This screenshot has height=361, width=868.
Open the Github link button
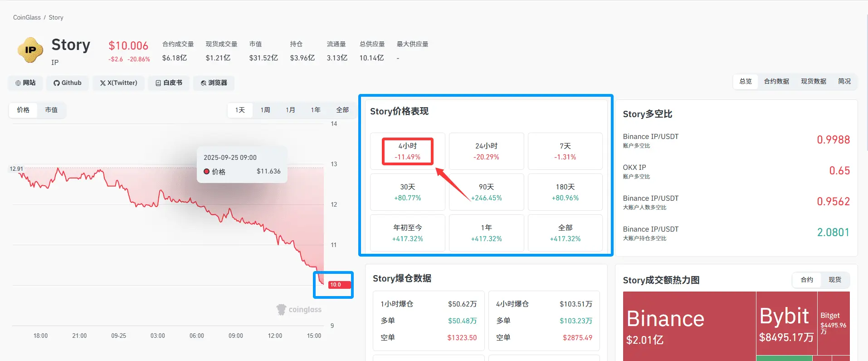coord(68,83)
